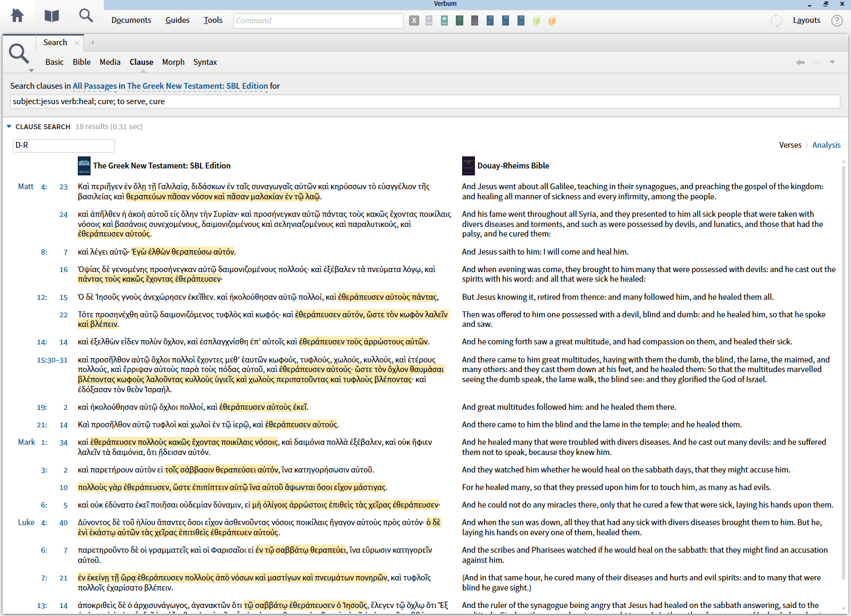Open the search panel menu dropdown
The height and width of the screenshot is (616, 851).
point(31,71)
